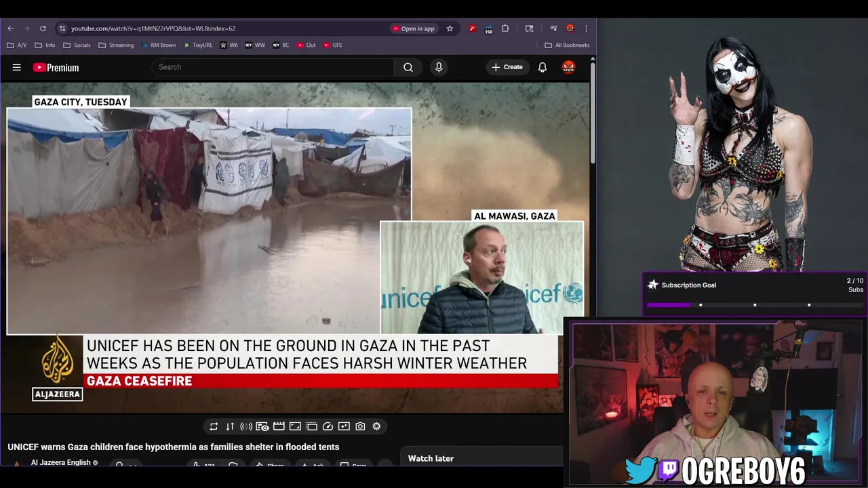Viewport: 868px width, 488px height.
Task: Expand the All Bookmarks folder
Action: tap(567, 45)
